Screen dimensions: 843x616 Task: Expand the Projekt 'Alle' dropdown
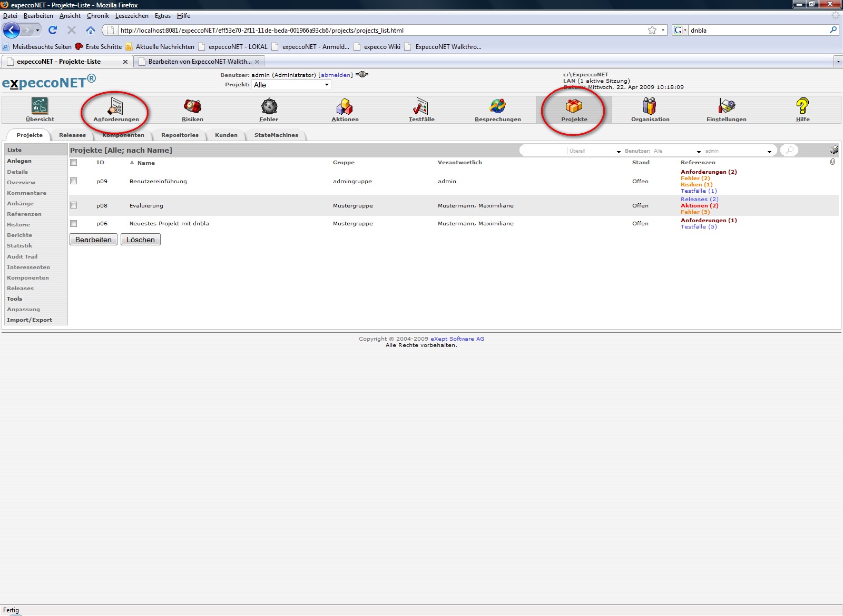[x=291, y=85]
